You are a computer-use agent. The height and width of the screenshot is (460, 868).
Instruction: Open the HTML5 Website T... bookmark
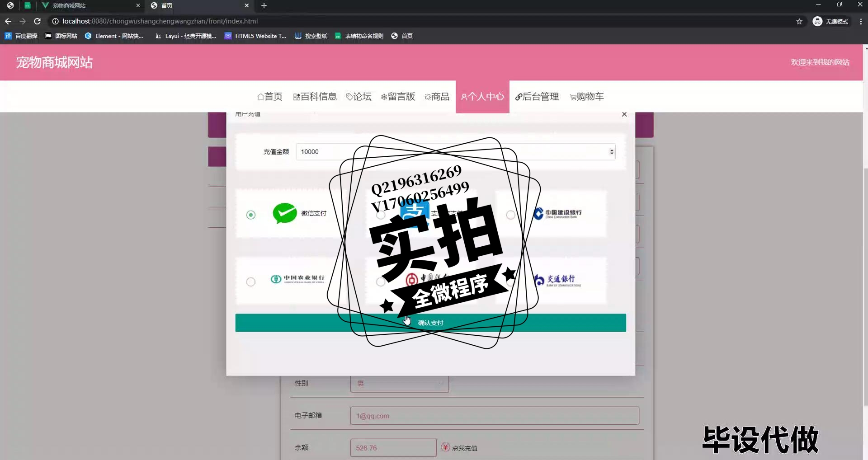(x=255, y=36)
